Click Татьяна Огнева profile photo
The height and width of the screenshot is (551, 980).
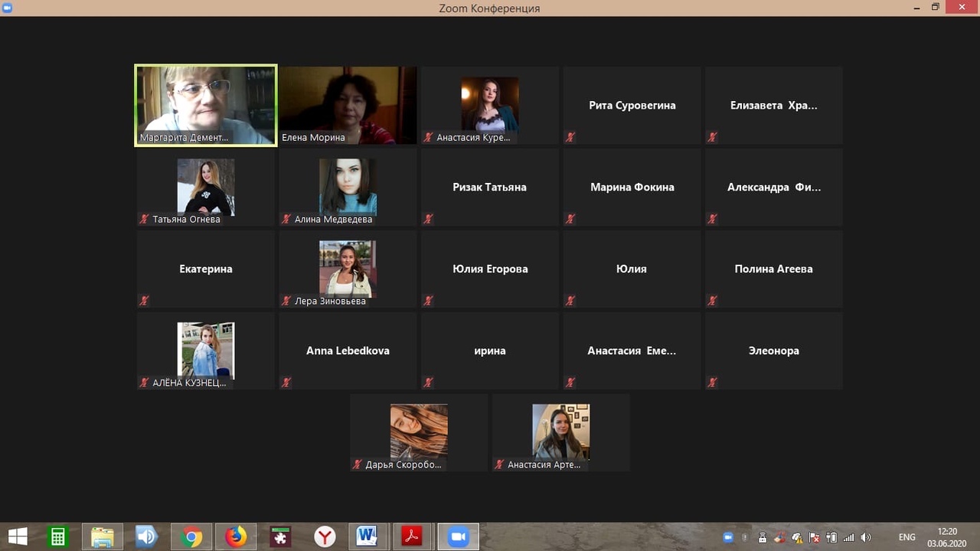point(206,186)
